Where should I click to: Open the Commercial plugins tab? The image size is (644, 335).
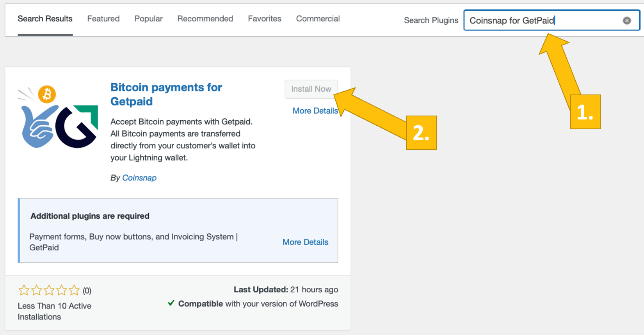(318, 19)
